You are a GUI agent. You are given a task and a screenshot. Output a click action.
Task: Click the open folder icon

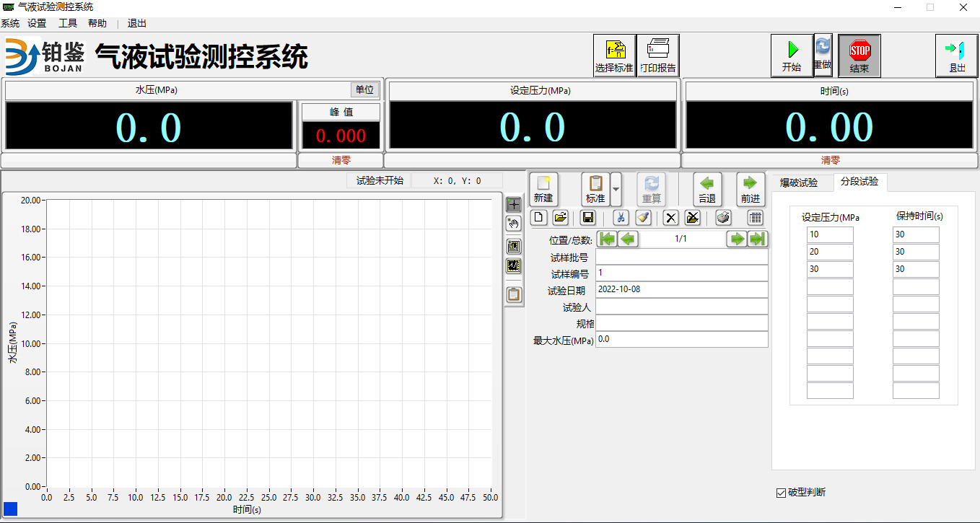(x=561, y=218)
